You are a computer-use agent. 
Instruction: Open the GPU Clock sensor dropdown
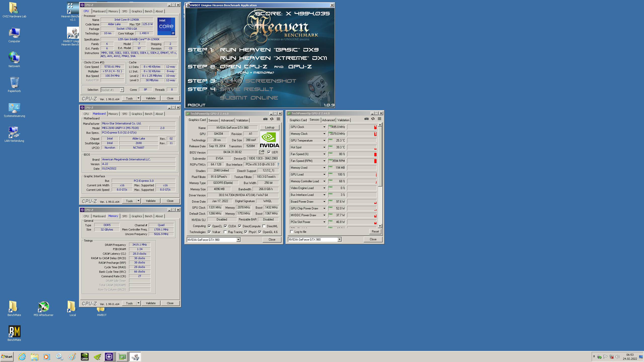pyautogui.click(x=324, y=127)
